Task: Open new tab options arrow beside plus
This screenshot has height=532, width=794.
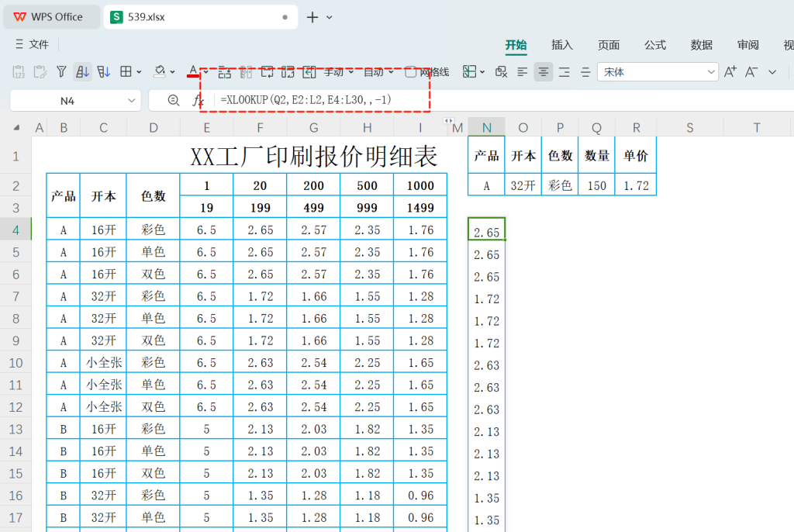Action: point(329,17)
